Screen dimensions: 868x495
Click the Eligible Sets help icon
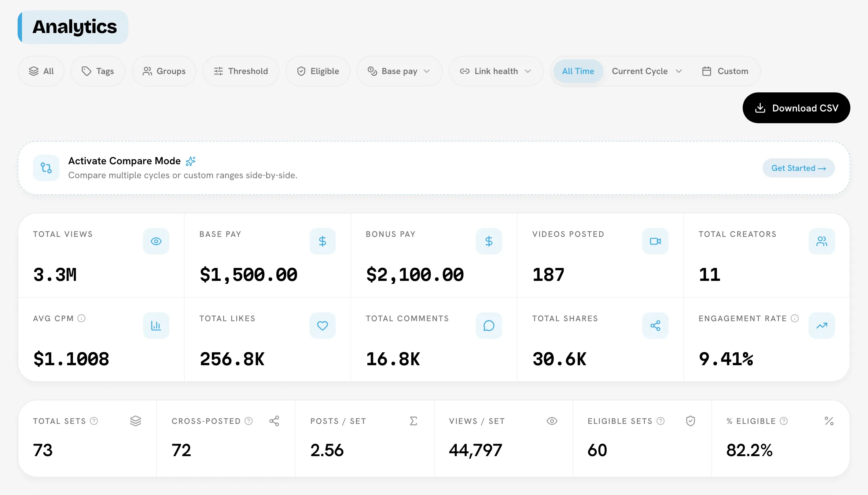tap(661, 421)
